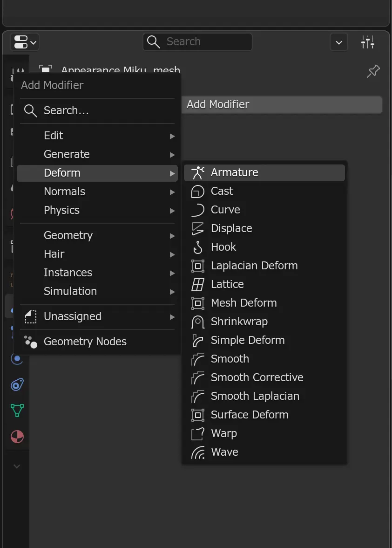Open the Physics modifier submenu
392x548 pixels.
97,211
